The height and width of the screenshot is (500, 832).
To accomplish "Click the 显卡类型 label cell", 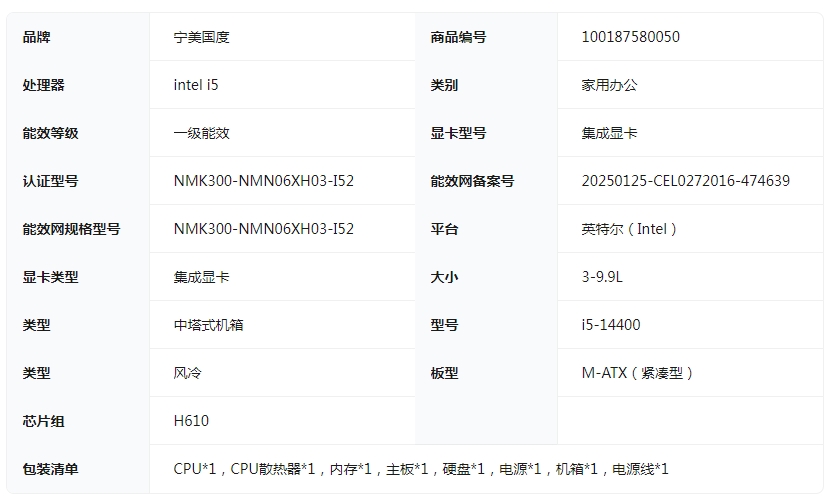I will point(50,277).
